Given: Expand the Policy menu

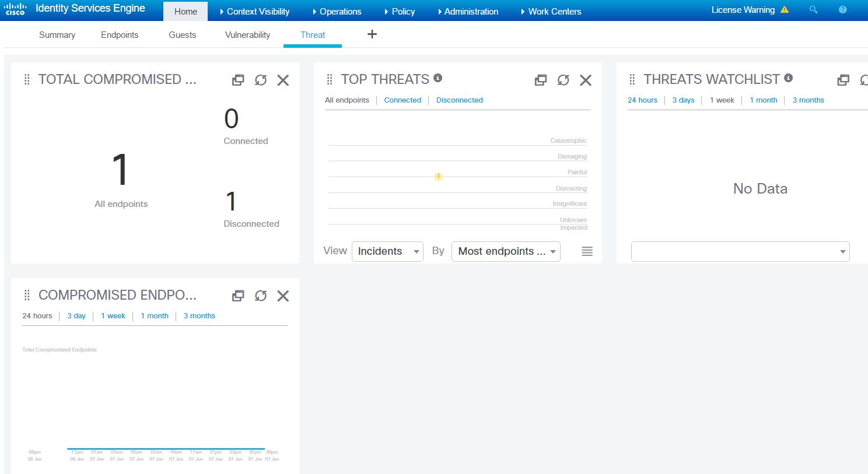Looking at the screenshot, I should (x=400, y=12).
